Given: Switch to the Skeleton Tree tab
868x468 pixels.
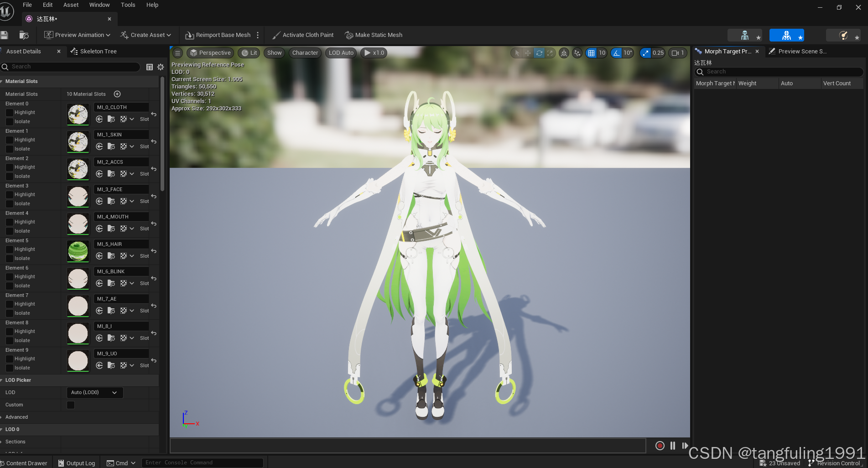Looking at the screenshot, I should pos(98,51).
